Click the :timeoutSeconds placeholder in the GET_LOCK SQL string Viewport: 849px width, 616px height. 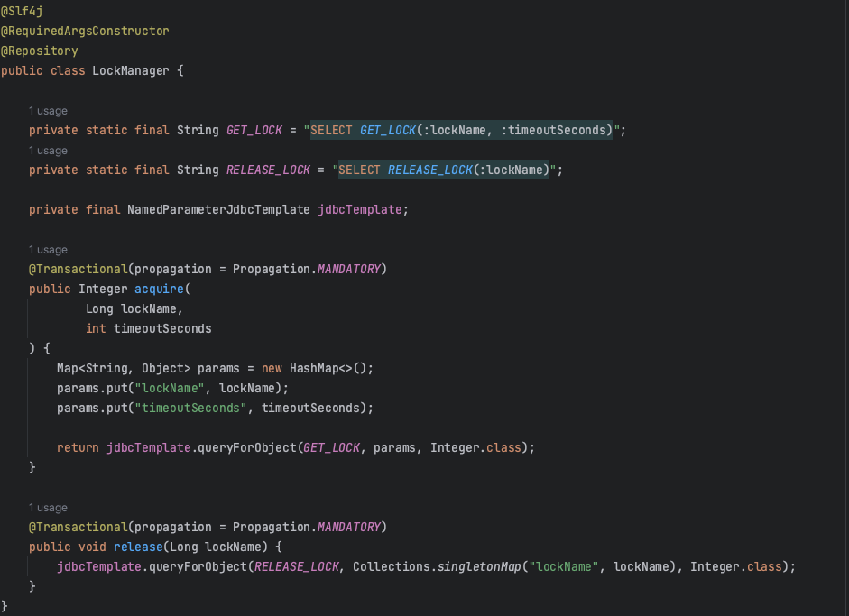pos(553,131)
